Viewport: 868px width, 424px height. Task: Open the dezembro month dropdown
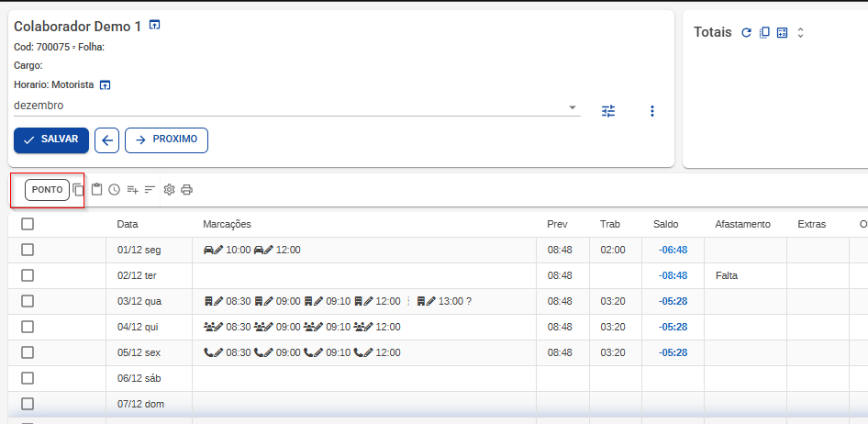(297, 106)
